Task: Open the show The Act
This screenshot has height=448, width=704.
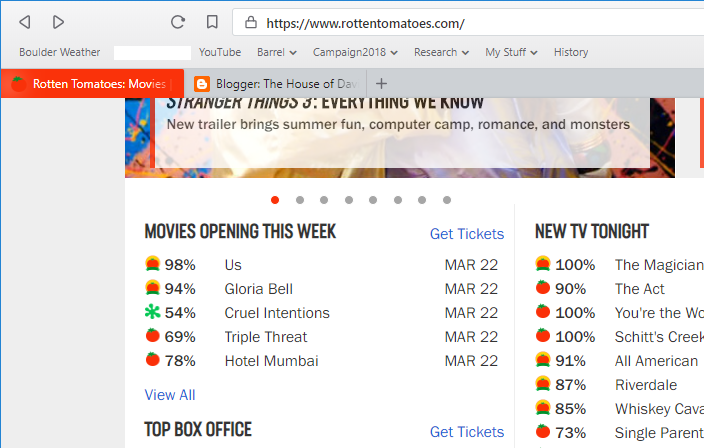Action: pos(639,289)
